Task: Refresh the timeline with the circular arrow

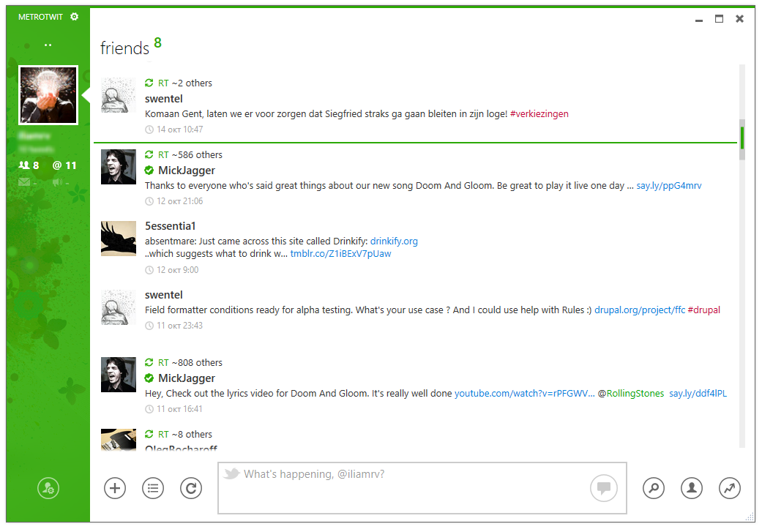Action: pos(191,488)
